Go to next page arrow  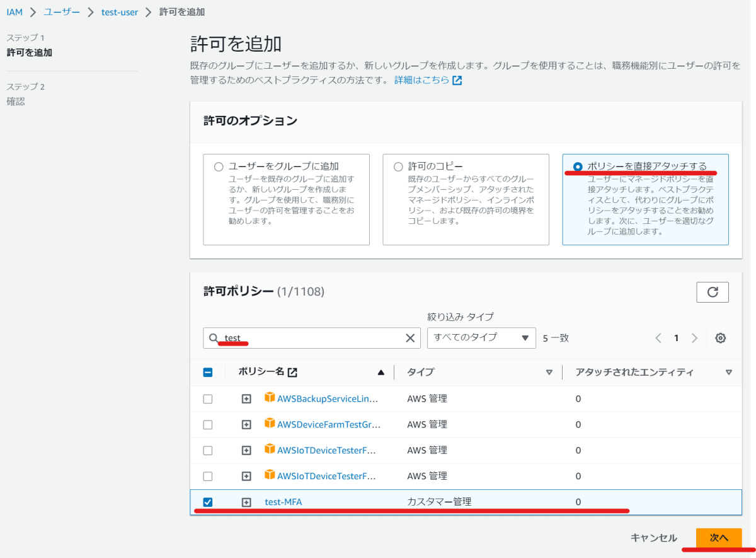(x=695, y=338)
